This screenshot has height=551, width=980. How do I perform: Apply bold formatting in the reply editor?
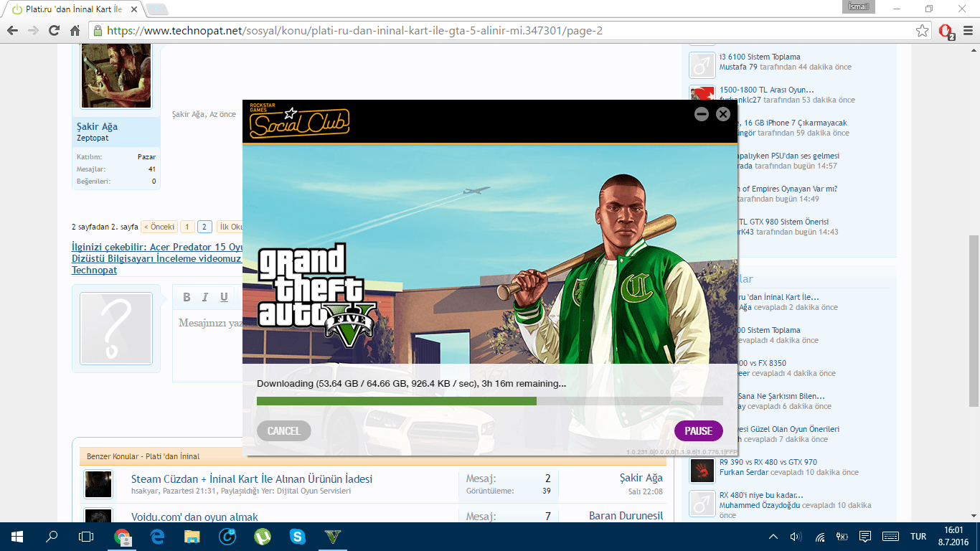[x=187, y=297]
